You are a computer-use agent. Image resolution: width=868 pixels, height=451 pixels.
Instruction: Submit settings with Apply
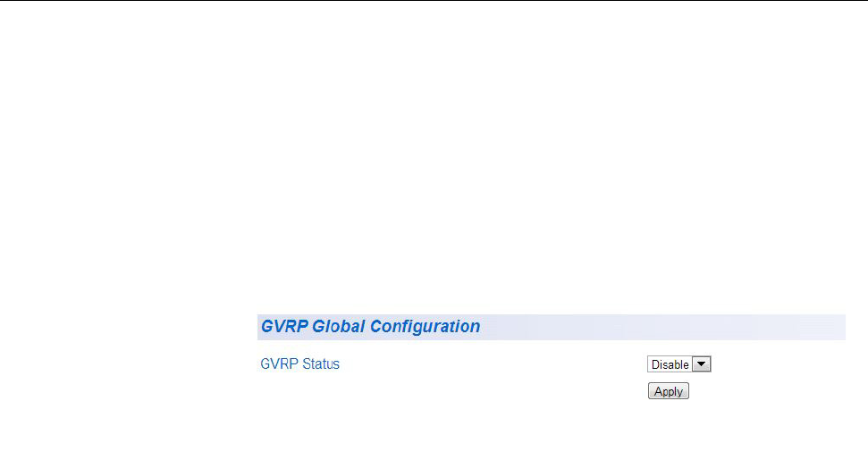pyautogui.click(x=668, y=391)
